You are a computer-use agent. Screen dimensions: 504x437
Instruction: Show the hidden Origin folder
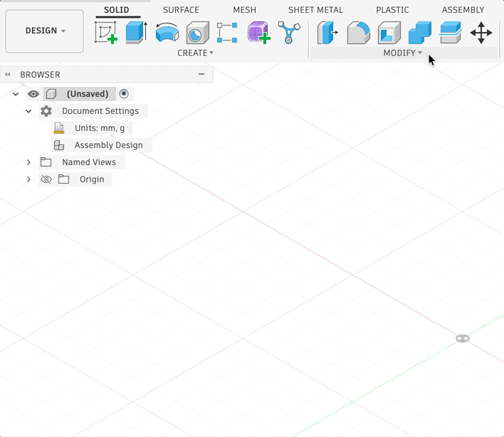(46, 179)
